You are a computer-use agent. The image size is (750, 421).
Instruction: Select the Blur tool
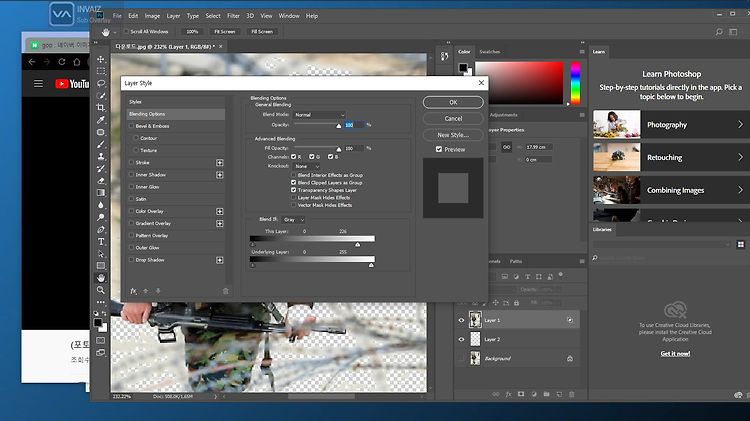(100, 205)
